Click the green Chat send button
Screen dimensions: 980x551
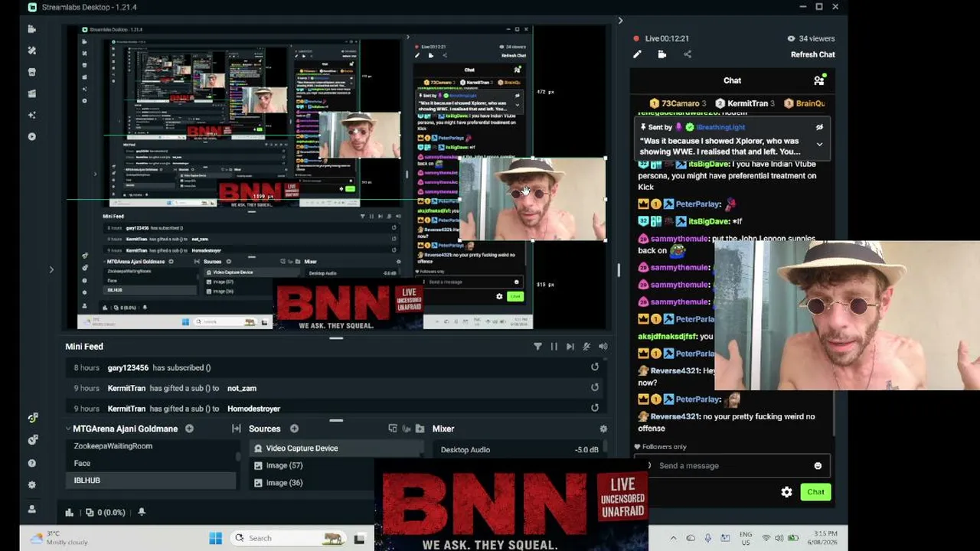point(815,492)
